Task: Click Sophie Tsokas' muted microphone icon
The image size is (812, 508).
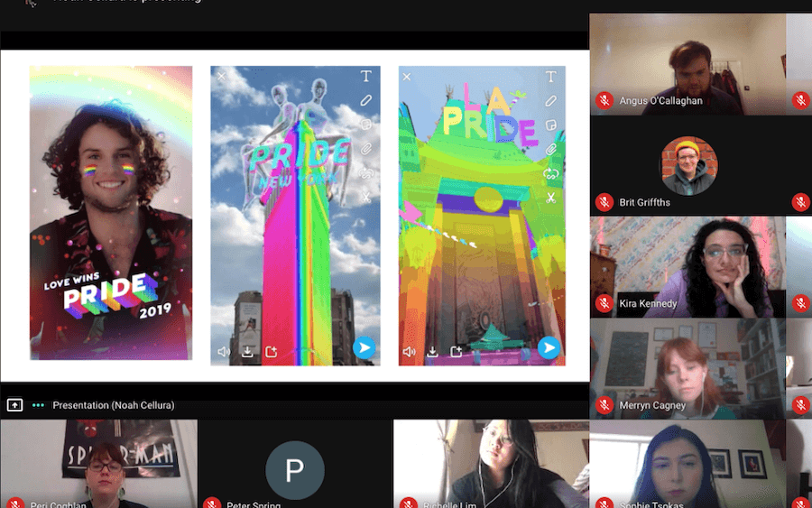Action: pos(604,503)
